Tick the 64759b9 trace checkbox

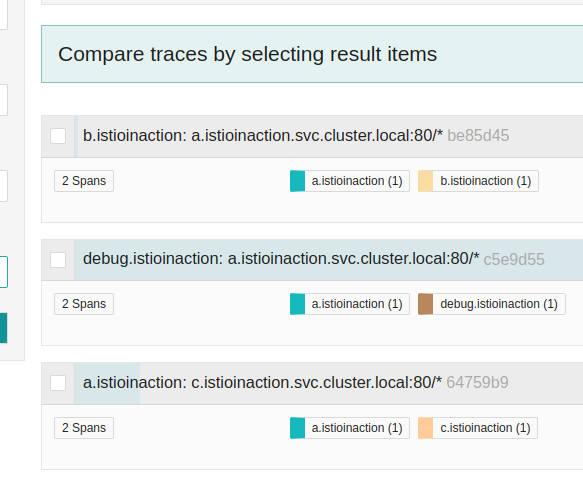58,383
